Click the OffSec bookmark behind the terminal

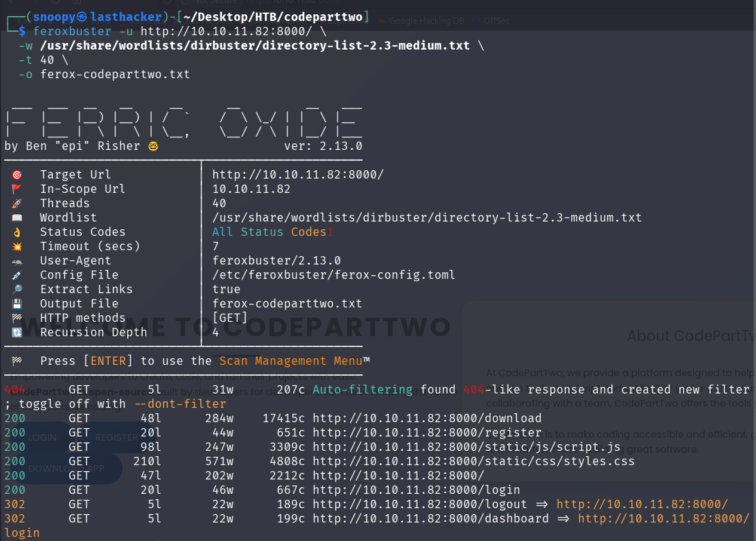497,21
